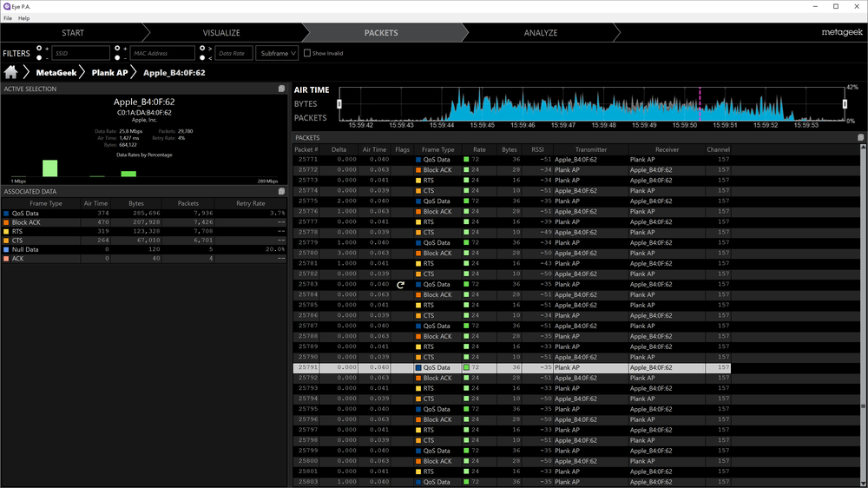868x488 pixels.
Task: Click the RTS frame icon of packet 25773
Action: tap(418, 181)
